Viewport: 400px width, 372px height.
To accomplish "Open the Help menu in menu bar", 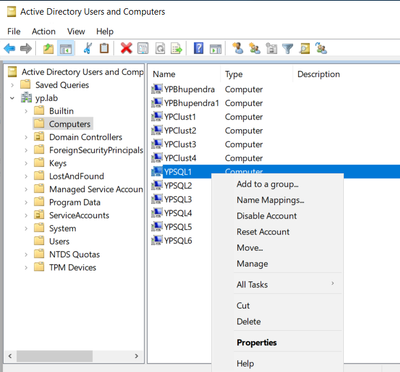I will tap(105, 31).
